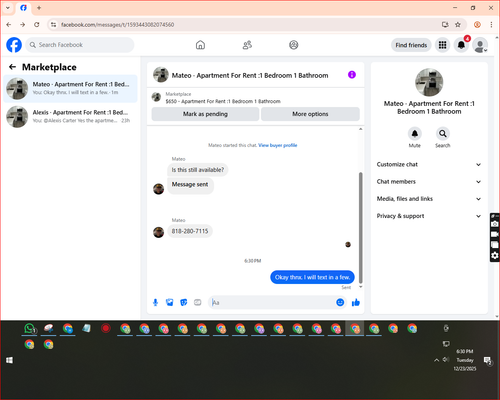500x400 pixels.
Task: Open the Action Center notifications icon
Action: pyautogui.click(x=488, y=360)
